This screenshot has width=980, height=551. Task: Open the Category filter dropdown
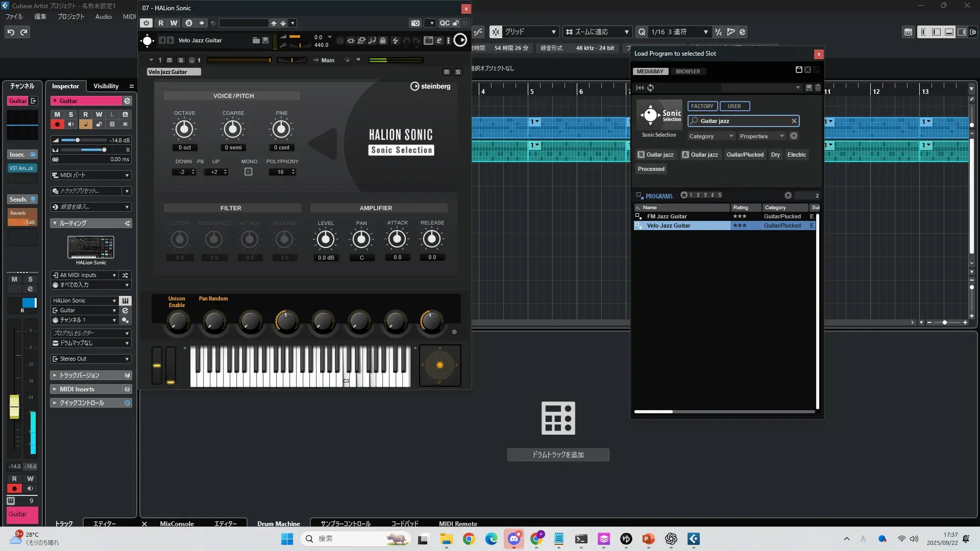point(710,136)
